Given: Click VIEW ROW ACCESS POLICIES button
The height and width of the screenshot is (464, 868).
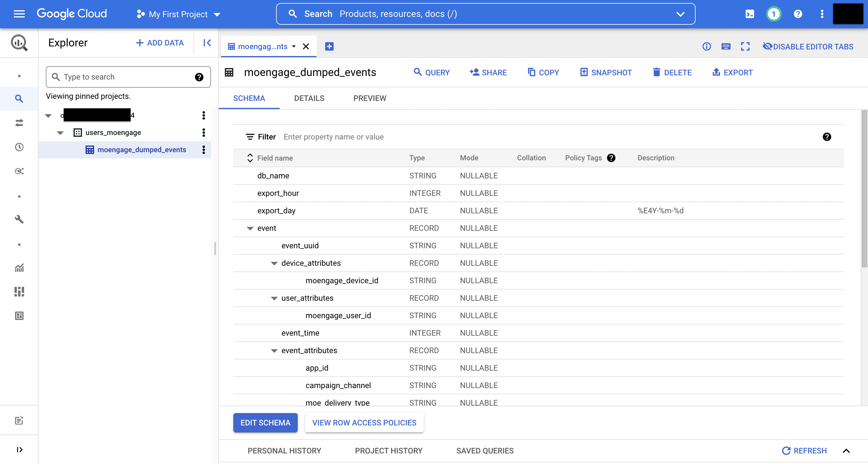Looking at the screenshot, I should [x=364, y=422].
